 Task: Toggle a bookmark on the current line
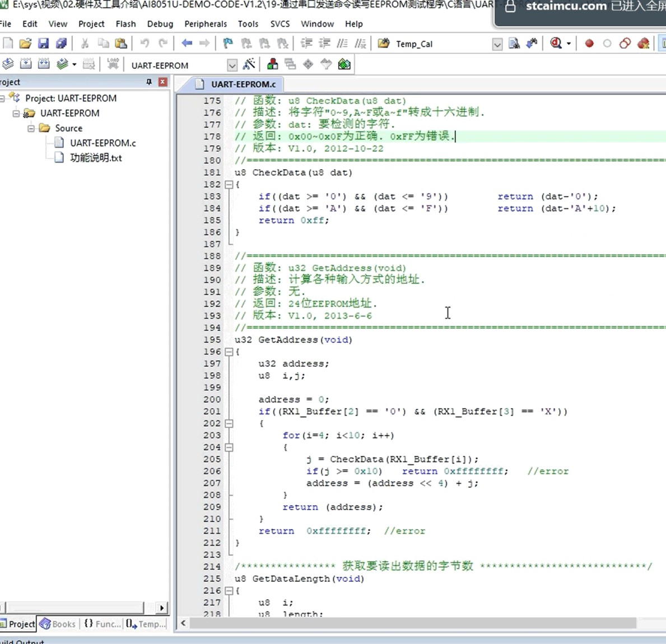[x=228, y=43]
